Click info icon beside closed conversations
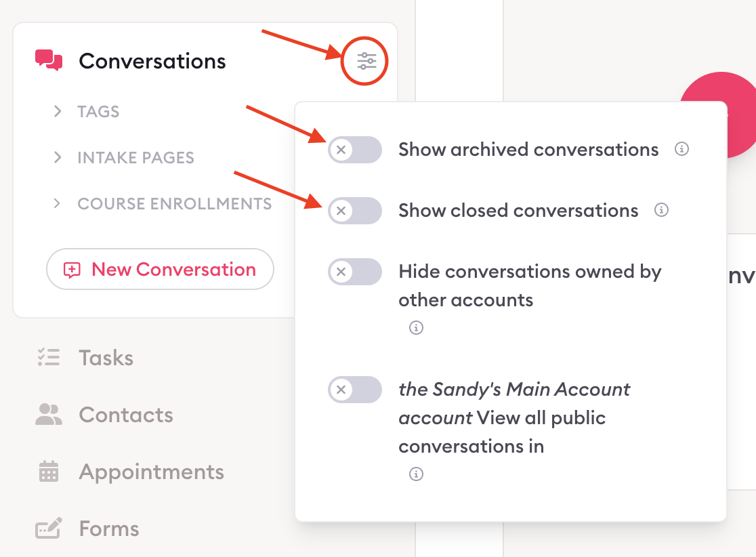This screenshot has height=557, width=756. 662,210
